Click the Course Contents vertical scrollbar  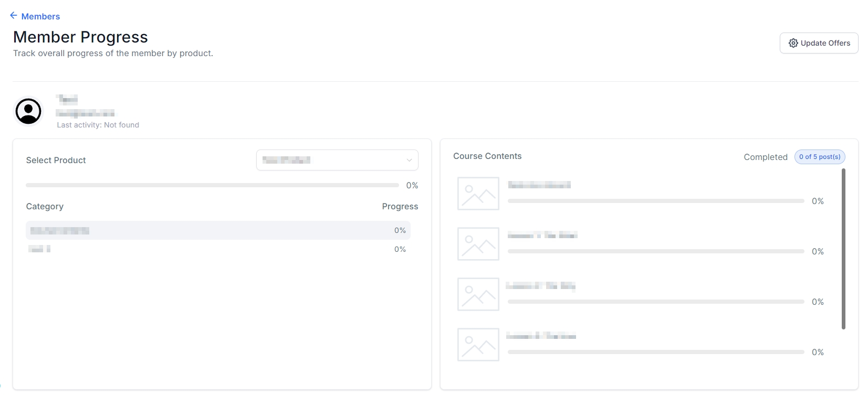point(843,249)
